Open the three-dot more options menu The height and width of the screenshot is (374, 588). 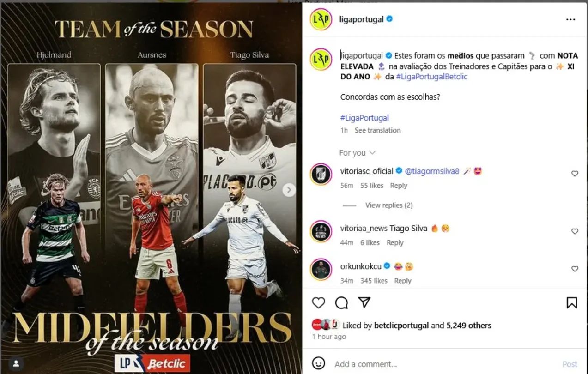(571, 20)
